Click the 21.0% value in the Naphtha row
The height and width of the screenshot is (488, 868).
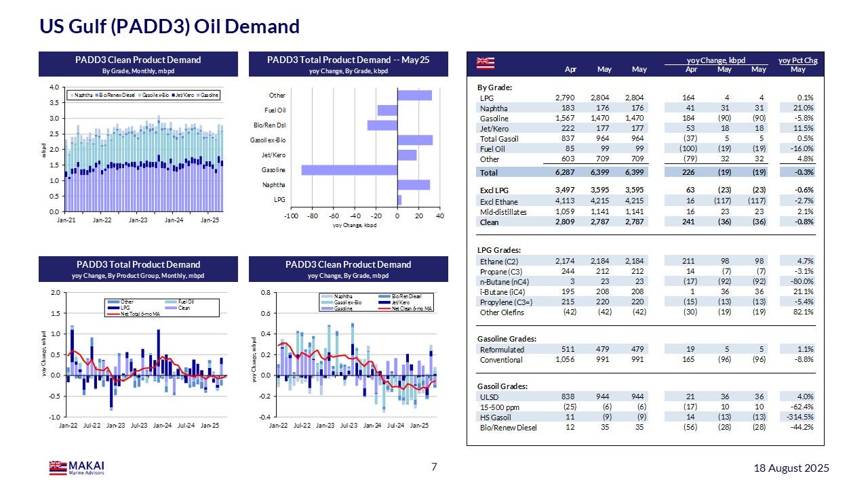[802, 108]
